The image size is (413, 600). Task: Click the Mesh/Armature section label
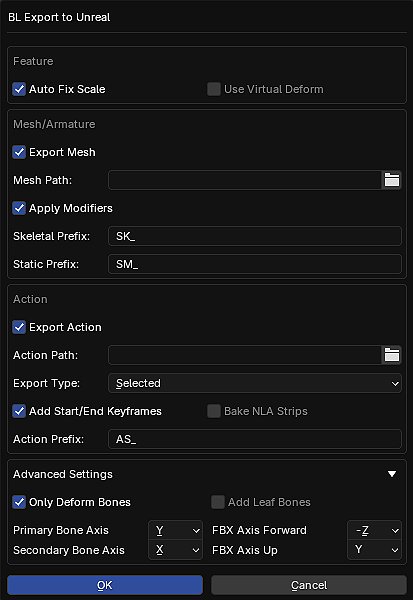tap(54, 124)
